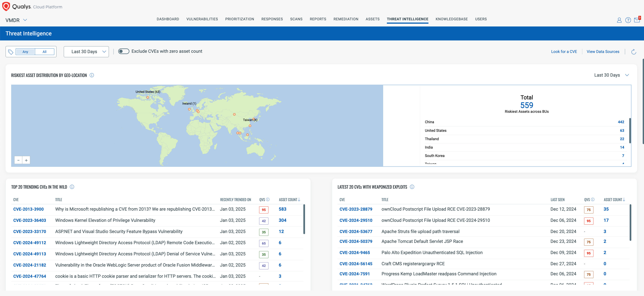
Task: Click the weaponized exploits table scrollbar
Action: tap(630, 223)
